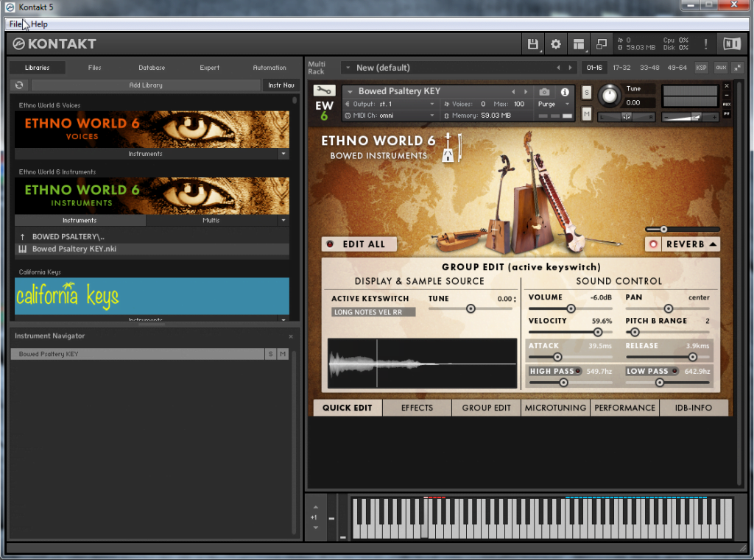754x560 pixels.
Task: Click the camera snapshot icon
Action: (544, 92)
